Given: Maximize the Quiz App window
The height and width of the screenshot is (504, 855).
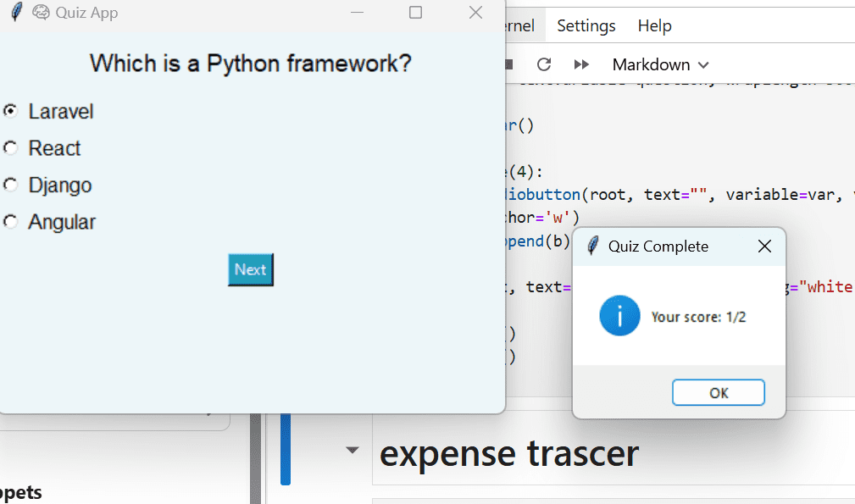Looking at the screenshot, I should pos(415,13).
